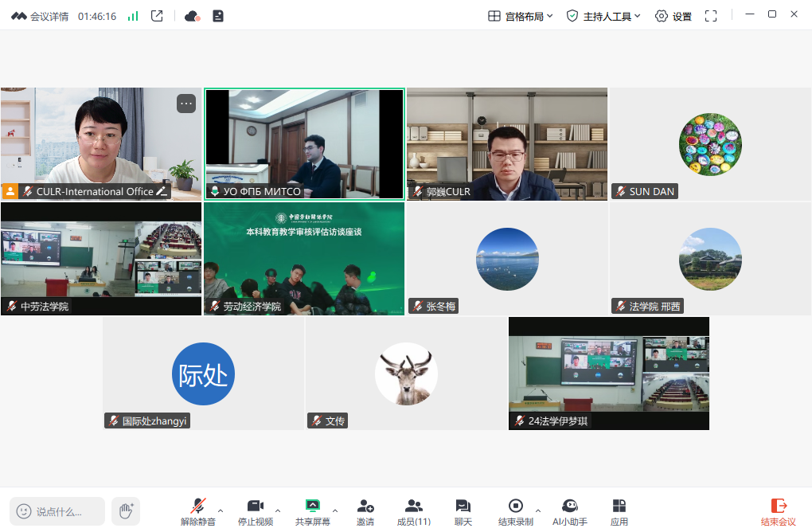Toggle 停止视频 camera button

(255, 511)
